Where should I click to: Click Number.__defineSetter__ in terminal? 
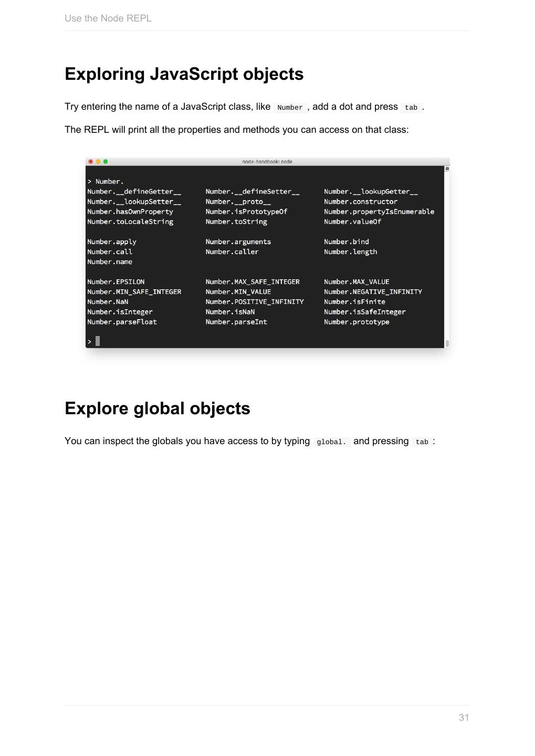(253, 192)
